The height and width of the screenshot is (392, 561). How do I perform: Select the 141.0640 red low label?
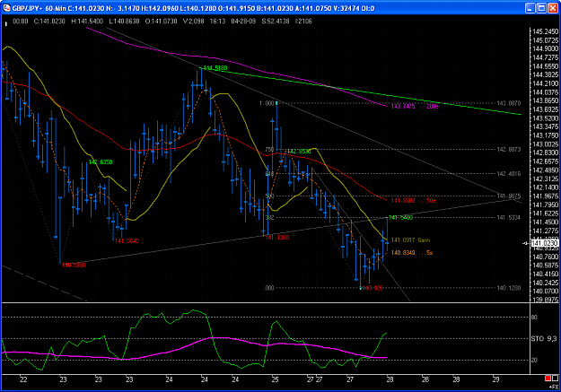(127, 240)
